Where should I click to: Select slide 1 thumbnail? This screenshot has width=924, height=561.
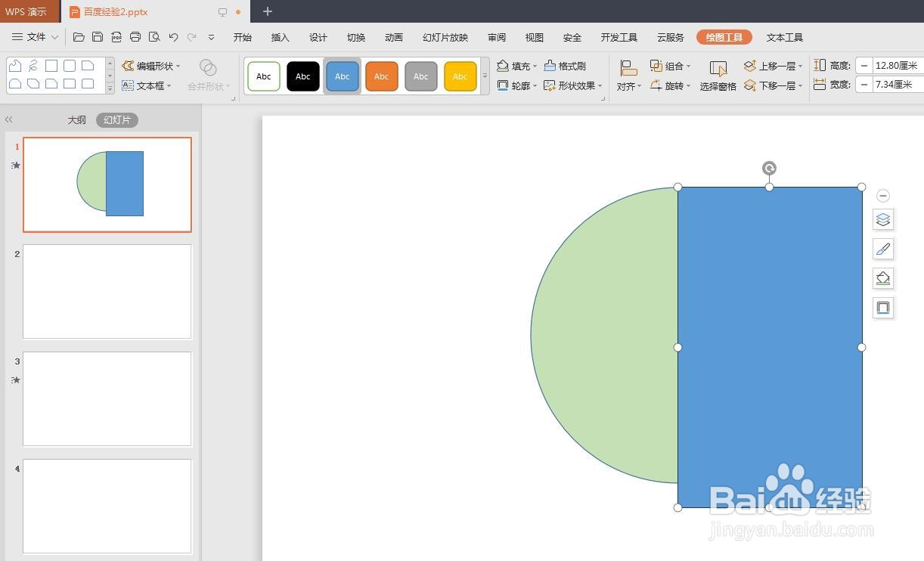107,184
